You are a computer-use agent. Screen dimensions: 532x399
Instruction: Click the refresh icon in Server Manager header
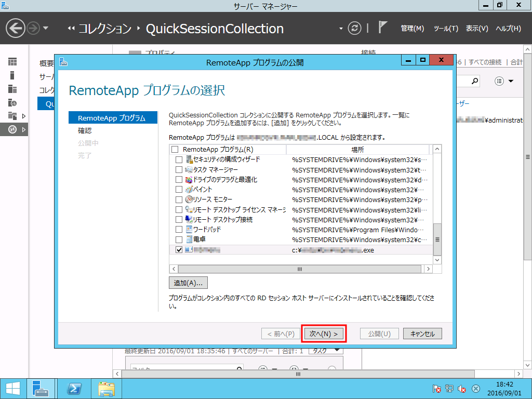[x=354, y=28]
